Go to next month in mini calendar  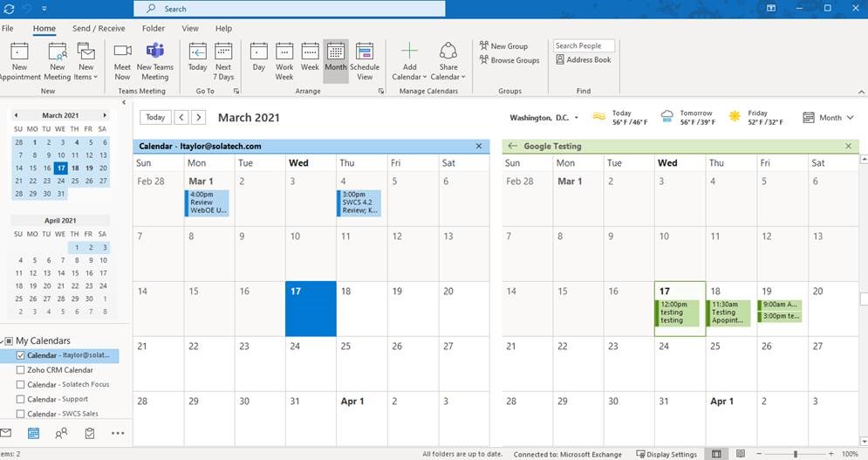point(105,115)
